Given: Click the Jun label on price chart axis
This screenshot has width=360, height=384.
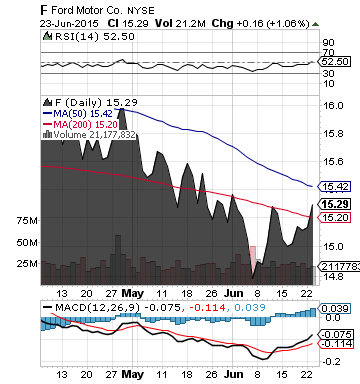Looking at the screenshot, I should (233, 293).
